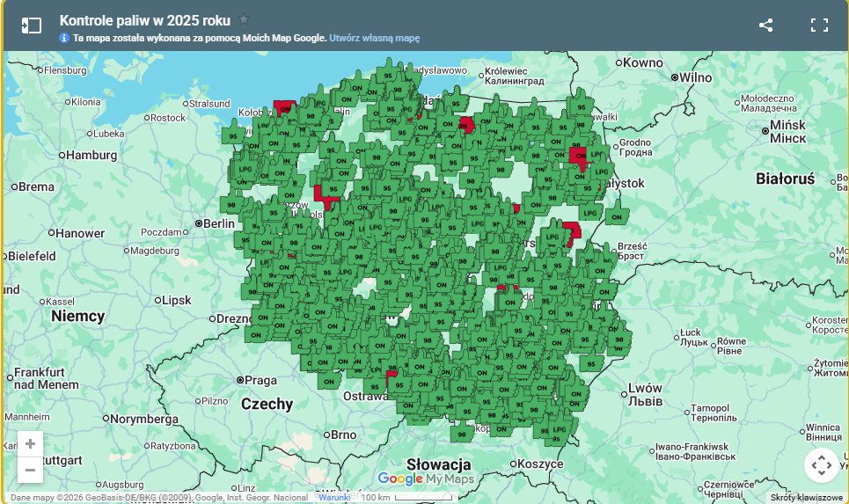Open the map legend side panel
The height and width of the screenshot is (504, 849).
(31, 26)
